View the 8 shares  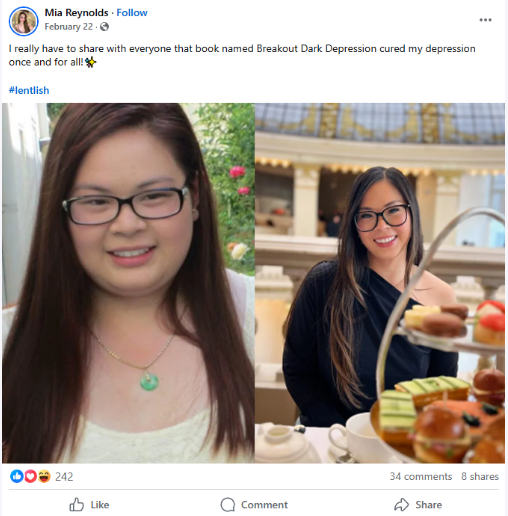coord(480,476)
